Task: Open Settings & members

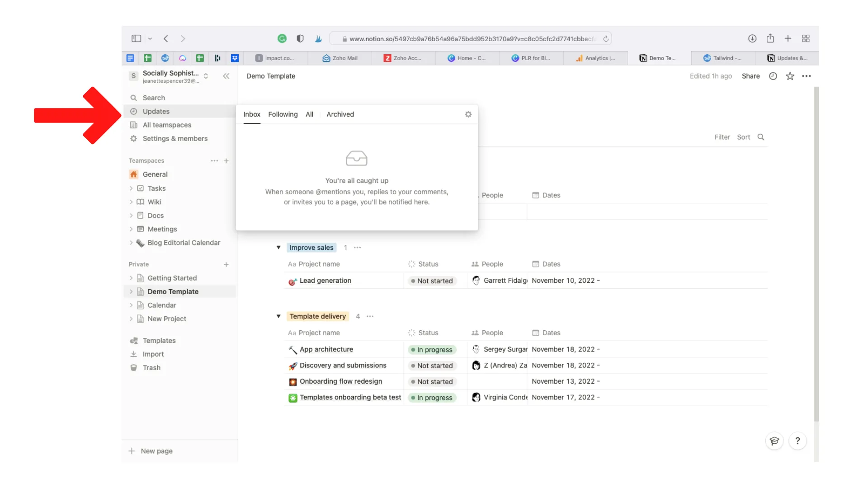Action: pos(175,138)
